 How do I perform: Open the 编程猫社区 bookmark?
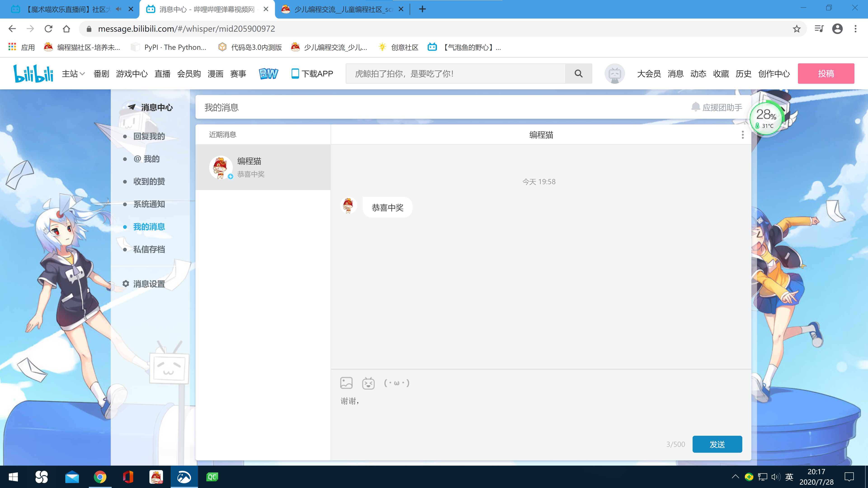82,47
